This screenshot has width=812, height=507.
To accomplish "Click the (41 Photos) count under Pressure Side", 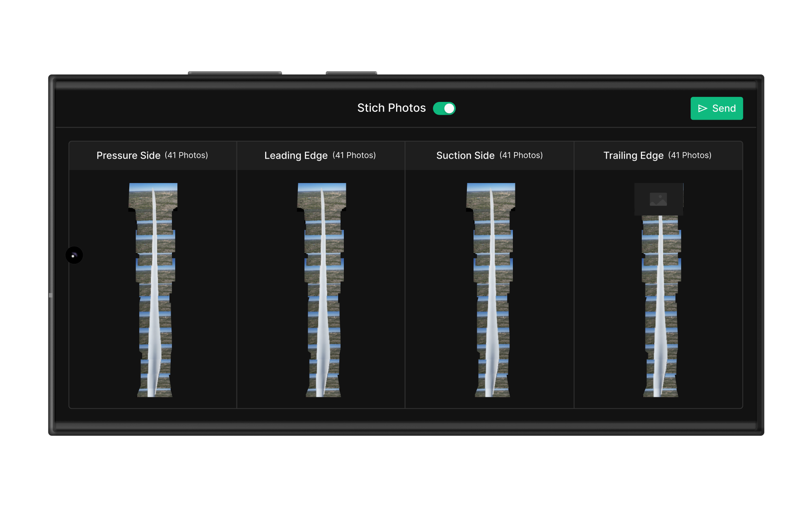I will click(187, 155).
